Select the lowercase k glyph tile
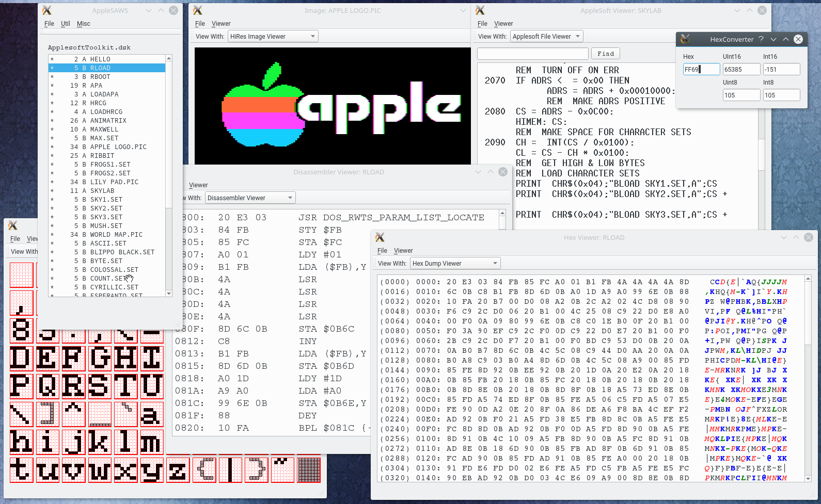Image resolution: width=821 pixels, height=504 pixels. (x=100, y=442)
